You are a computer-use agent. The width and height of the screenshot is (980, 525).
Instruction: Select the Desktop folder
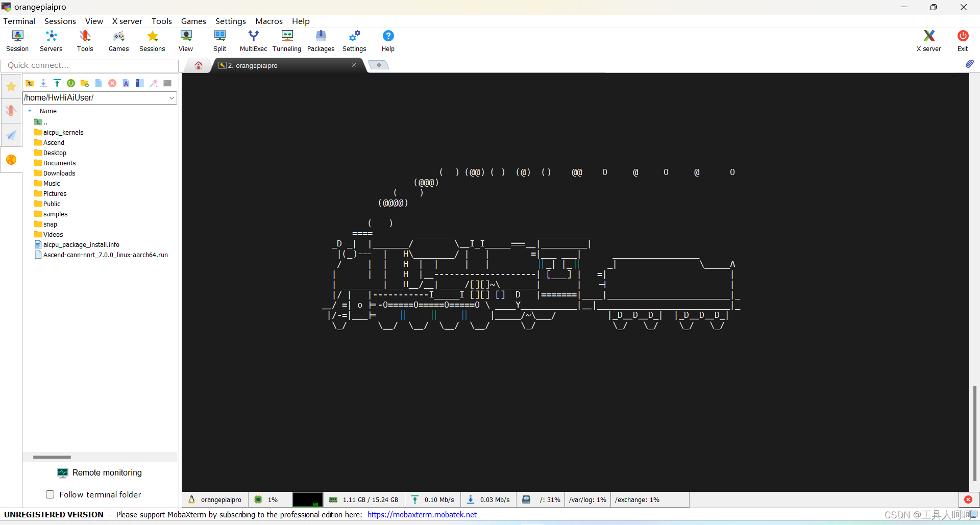click(x=50, y=153)
